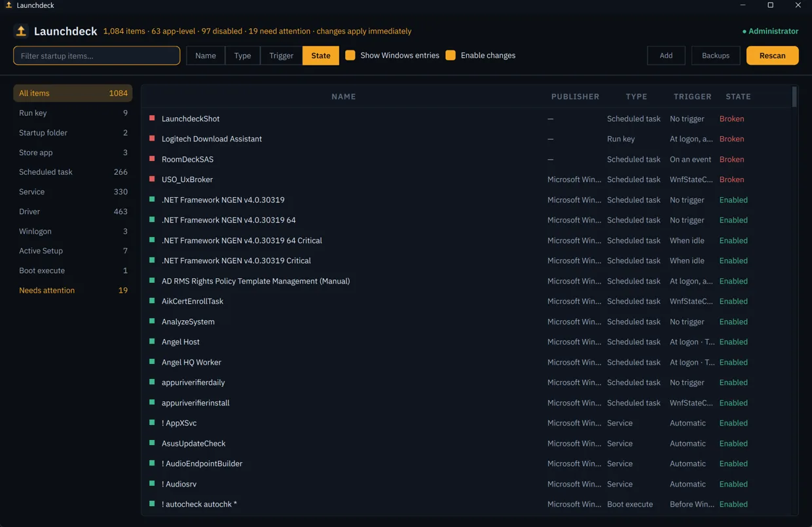812x527 pixels.
Task: Select the Logitech Download Assistant entry
Action: pos(212,139)
